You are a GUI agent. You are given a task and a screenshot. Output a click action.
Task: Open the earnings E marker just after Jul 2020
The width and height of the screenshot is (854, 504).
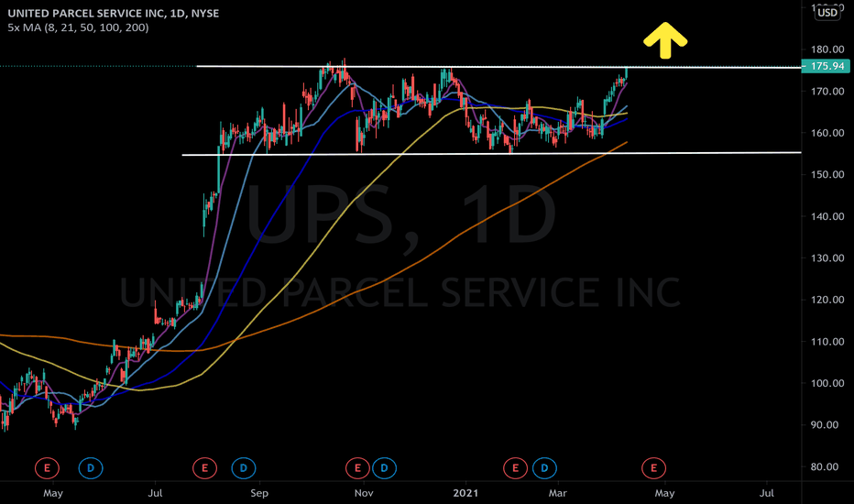[204, 467]
